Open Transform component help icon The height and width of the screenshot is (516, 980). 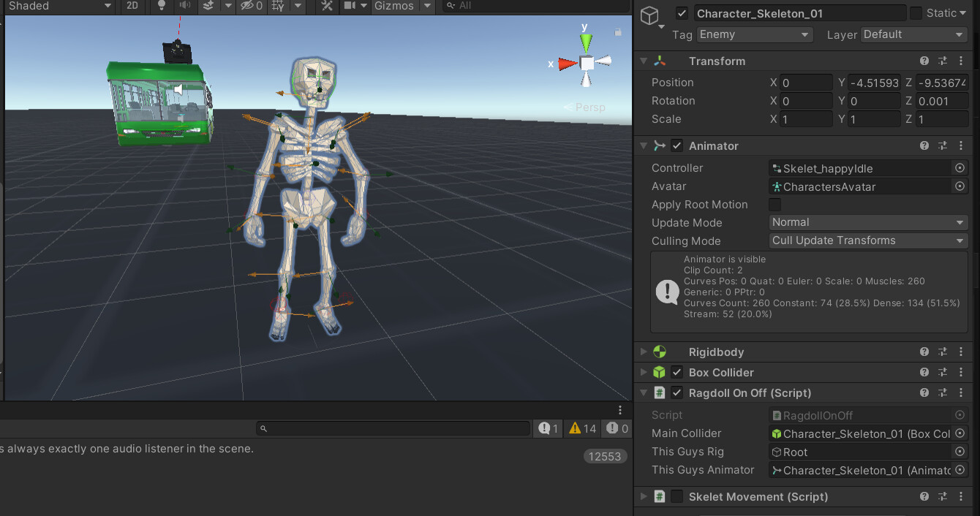click(924, 61)
